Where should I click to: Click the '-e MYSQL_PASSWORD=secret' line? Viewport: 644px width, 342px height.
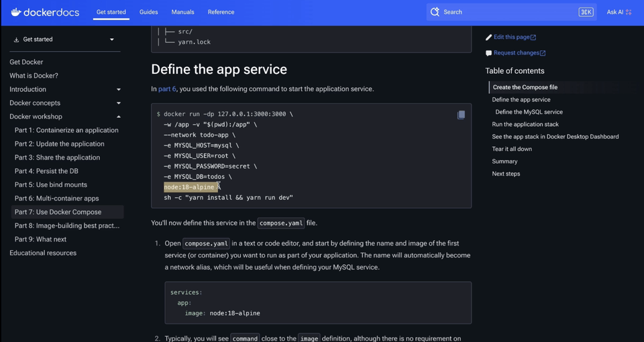coord(210,166)
